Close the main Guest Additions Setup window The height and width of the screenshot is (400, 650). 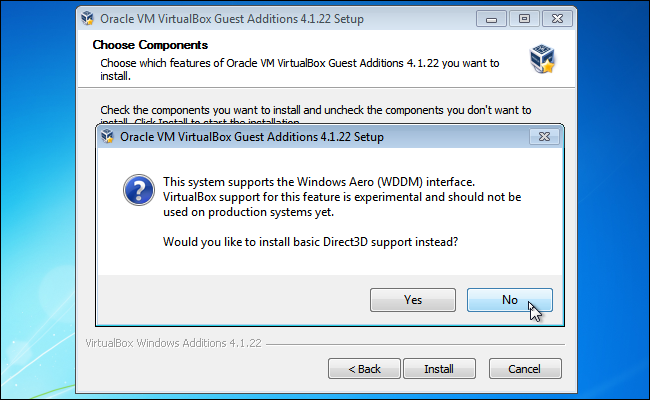(557, 19)
